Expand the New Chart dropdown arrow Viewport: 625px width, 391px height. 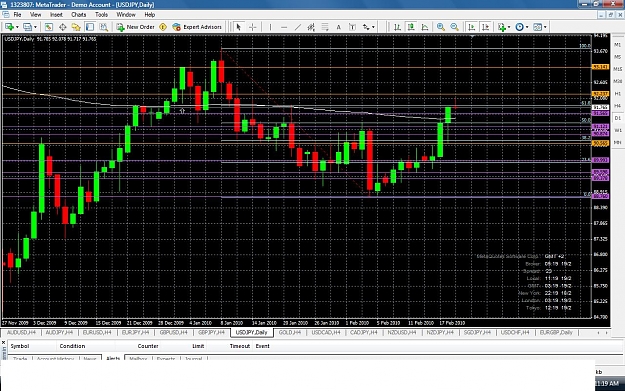(17, 27)
